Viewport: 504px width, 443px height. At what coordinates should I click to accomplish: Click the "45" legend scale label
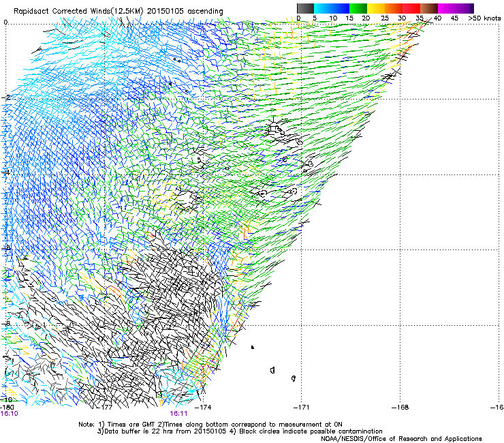[454, 18]
